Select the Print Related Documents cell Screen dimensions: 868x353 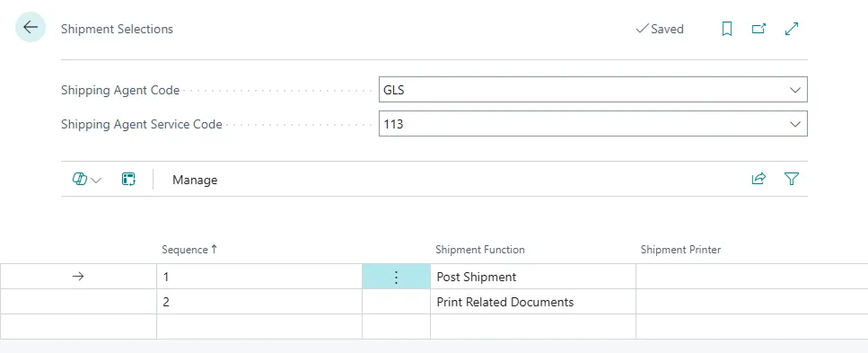pyautogui.click(x=533, y=302)
